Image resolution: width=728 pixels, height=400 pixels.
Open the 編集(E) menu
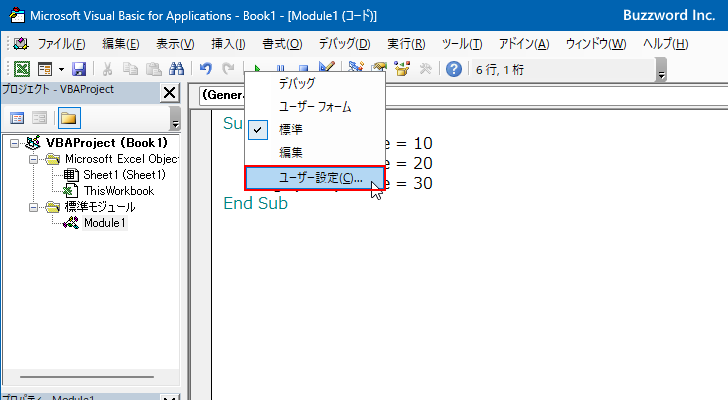(121, 44)
